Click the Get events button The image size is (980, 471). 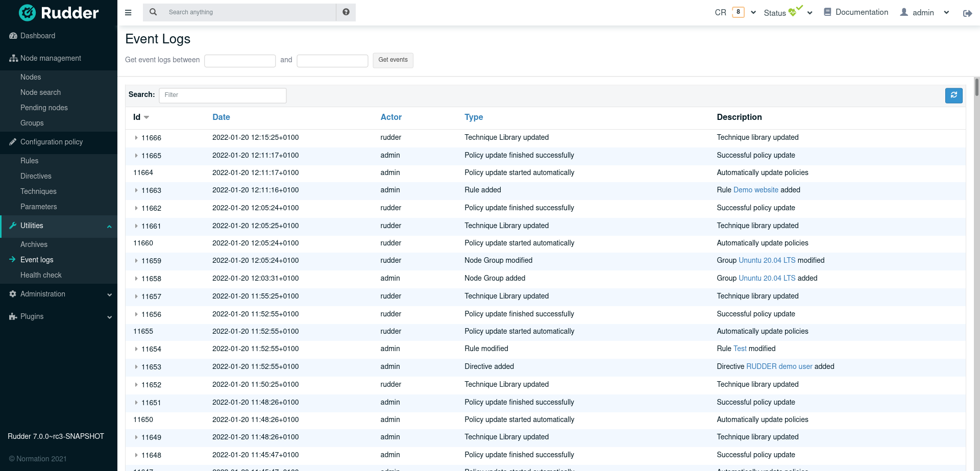[x=393, y=60]
